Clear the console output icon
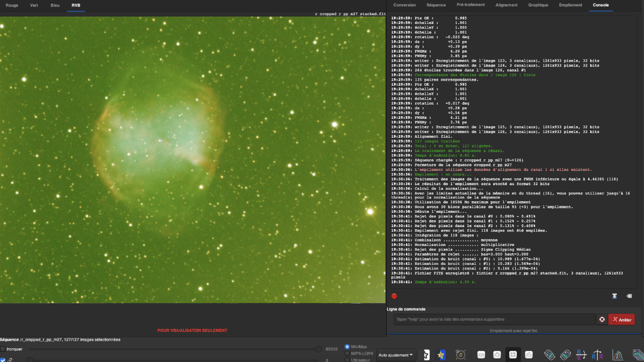This screenshot has height=362, width=644. click(x=629, y=296)
